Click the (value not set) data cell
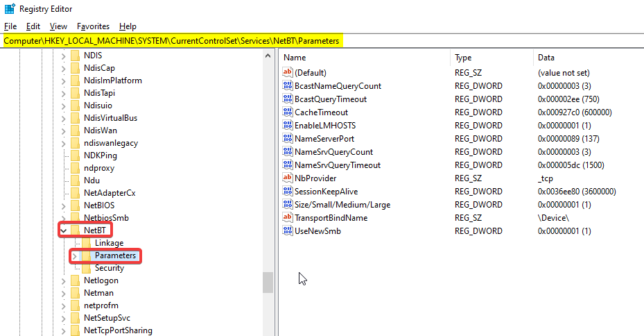 pyautogui.click(x=564, y=73)
